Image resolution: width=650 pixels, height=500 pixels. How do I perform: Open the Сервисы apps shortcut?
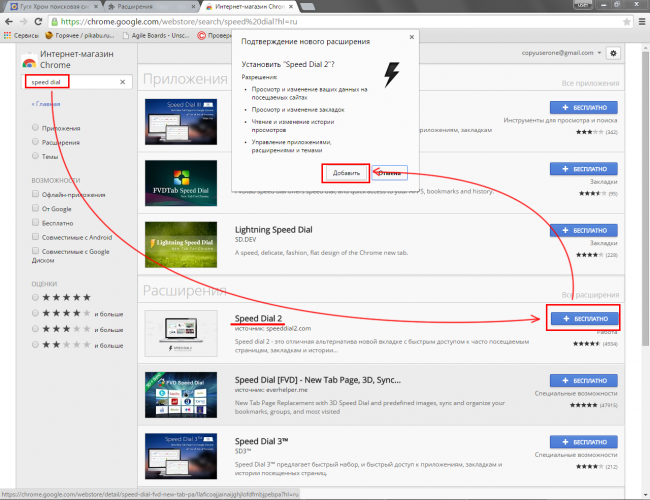click(21, 36)
